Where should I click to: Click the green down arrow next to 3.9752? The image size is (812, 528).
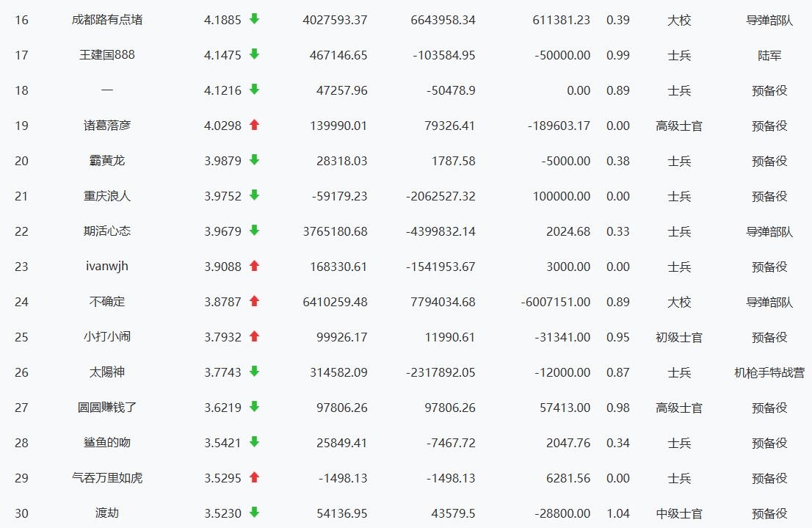tap(255, 195)
